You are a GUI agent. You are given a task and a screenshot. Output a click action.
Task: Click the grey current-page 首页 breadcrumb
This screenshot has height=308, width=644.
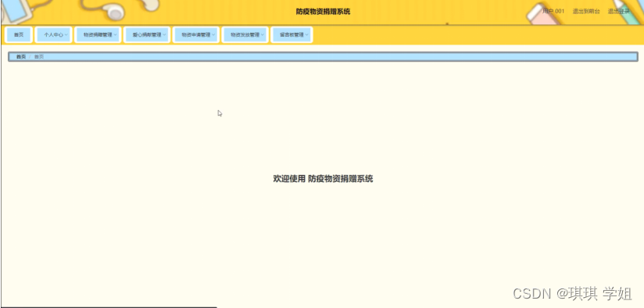(x=39, y=56)
